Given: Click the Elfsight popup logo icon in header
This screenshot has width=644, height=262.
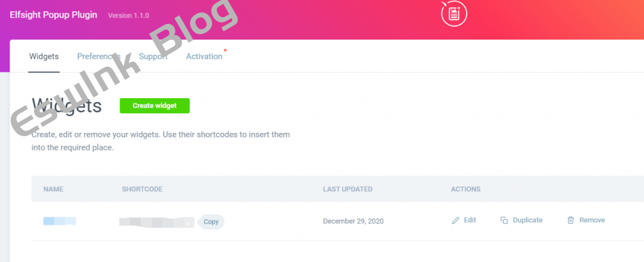Looking at the screenshot, I should 454,14.
